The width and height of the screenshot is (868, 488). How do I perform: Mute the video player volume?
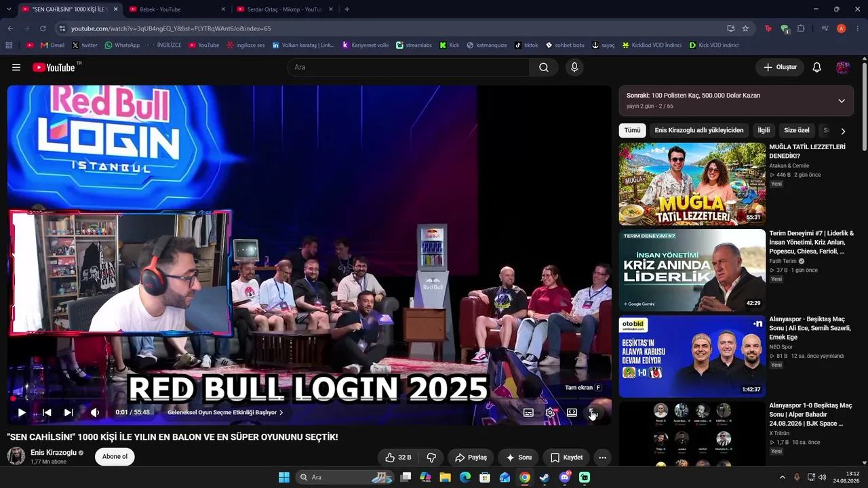click(95, 412)
